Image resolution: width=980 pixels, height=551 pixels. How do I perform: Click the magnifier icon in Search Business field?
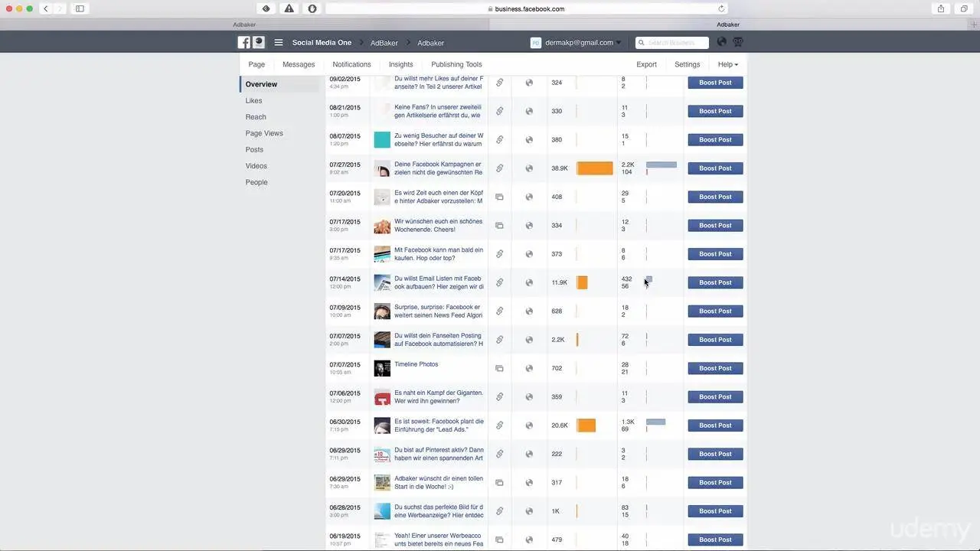[642, 42]
